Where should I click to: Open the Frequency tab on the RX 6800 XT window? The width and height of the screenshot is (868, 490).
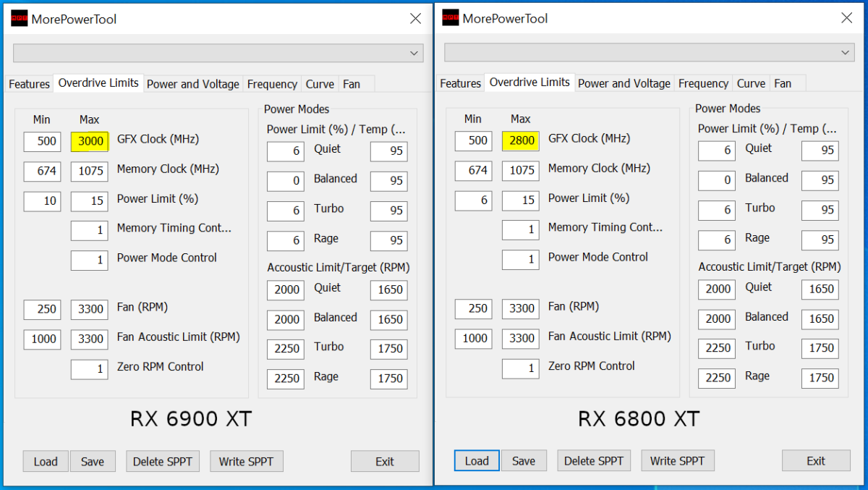(703, 83)
